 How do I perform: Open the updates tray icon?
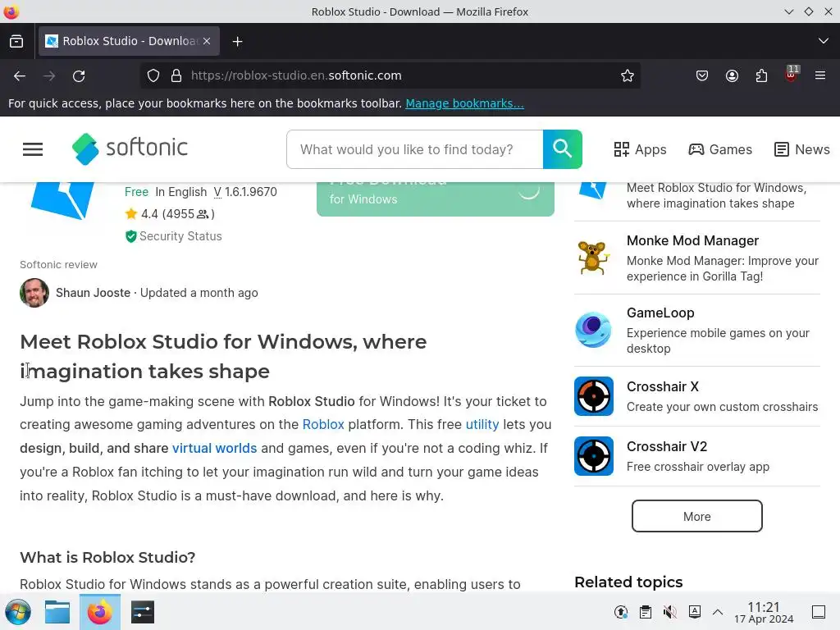coord(621,612)
